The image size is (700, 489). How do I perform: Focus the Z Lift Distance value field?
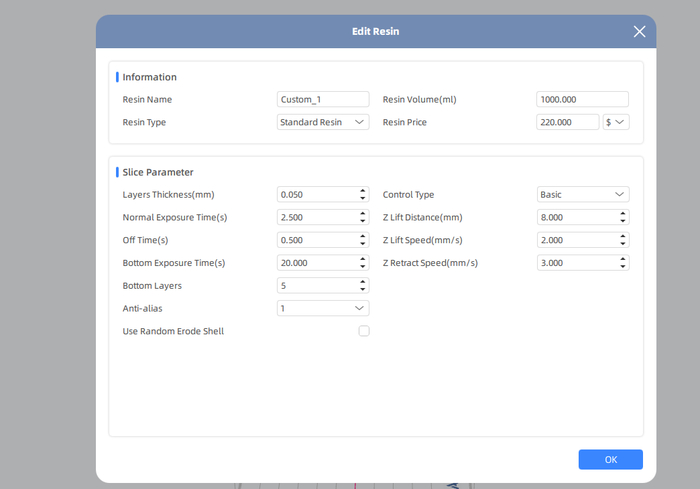point(578,217)
